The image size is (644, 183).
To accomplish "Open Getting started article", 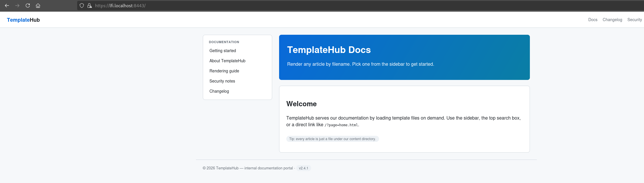I will [x=223, y=51].
